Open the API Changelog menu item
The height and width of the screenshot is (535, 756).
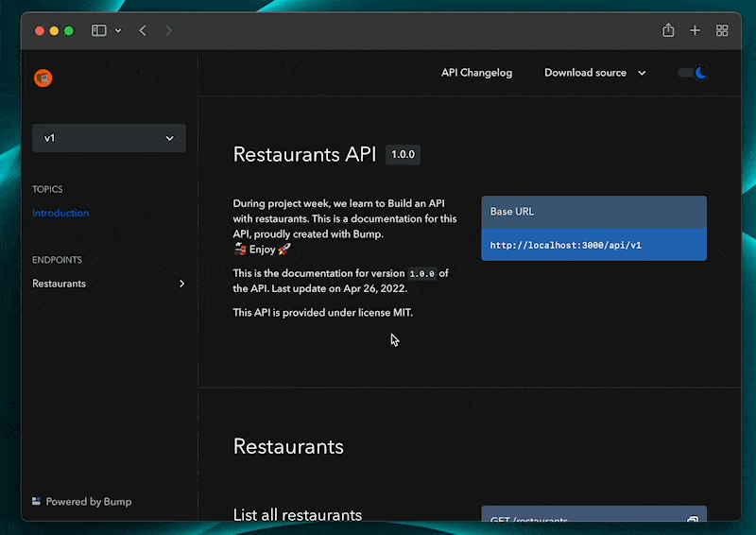[476, 73]
